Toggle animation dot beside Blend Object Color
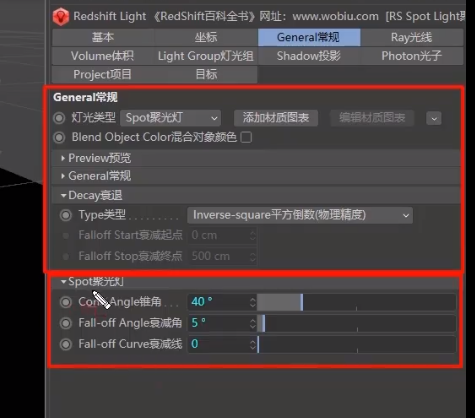 tap(59, 137)
